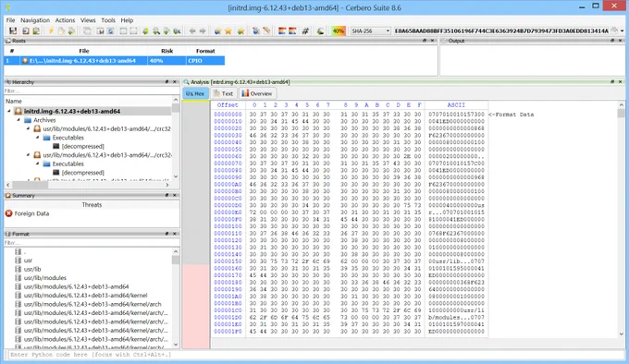
Task: Click the Format column header in Roots
Action: (x=205, y=51)
